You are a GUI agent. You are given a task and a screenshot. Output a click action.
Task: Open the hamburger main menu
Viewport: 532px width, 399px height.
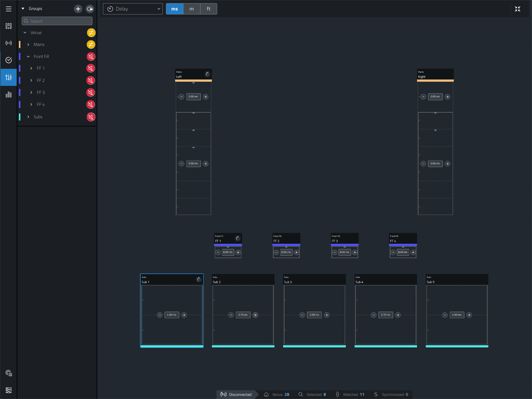[x=8, y=9]
